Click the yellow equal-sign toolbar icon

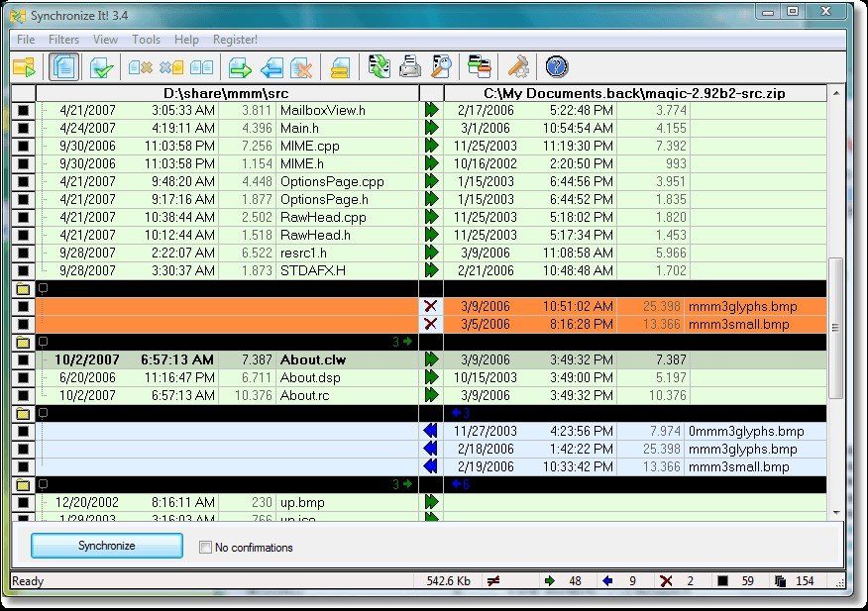(x=340, y=68)
